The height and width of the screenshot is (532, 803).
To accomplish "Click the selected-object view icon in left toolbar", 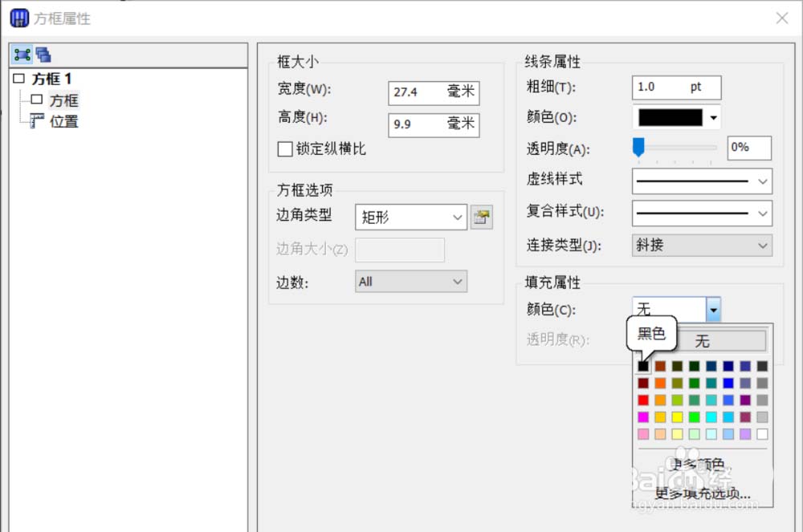I will (22, 55).
